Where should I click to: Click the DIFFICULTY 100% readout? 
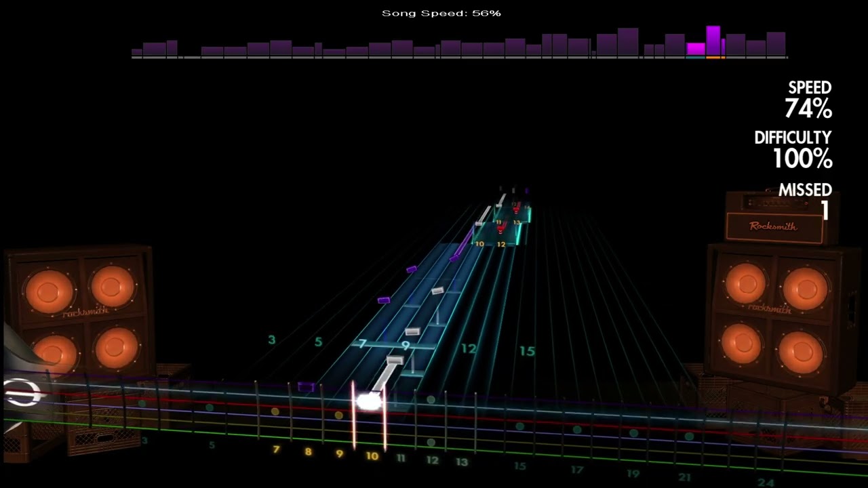click(793, 150)
